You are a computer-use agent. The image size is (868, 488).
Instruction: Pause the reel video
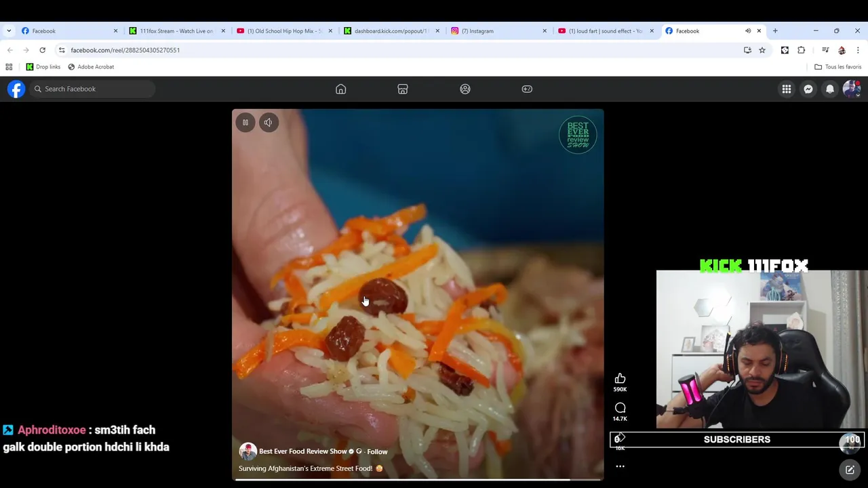pyautogui.click(x=245, y=123)
